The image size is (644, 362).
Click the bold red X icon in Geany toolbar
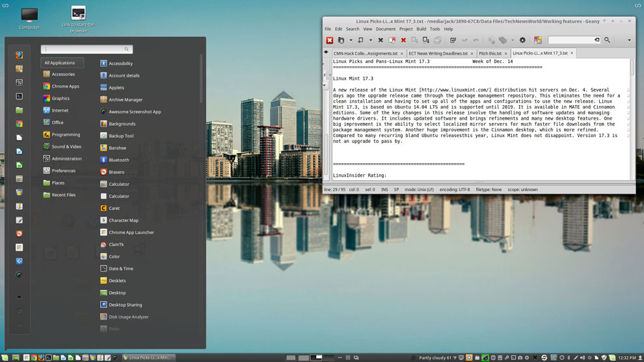[x=403, y=40]
